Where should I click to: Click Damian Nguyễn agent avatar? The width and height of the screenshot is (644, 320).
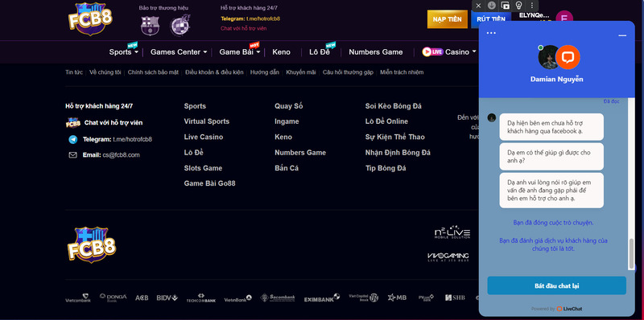tap(548, 57)
